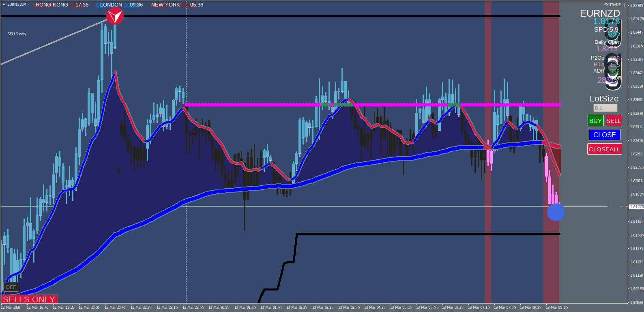Click the small icon beside FX-TRADE
Viewport: 644px width, 312px height.
625,5
